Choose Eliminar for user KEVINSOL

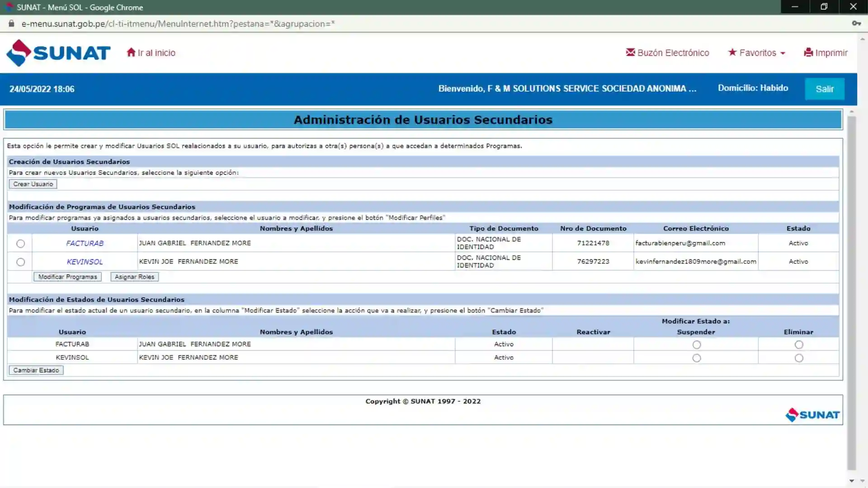(799, 358)
